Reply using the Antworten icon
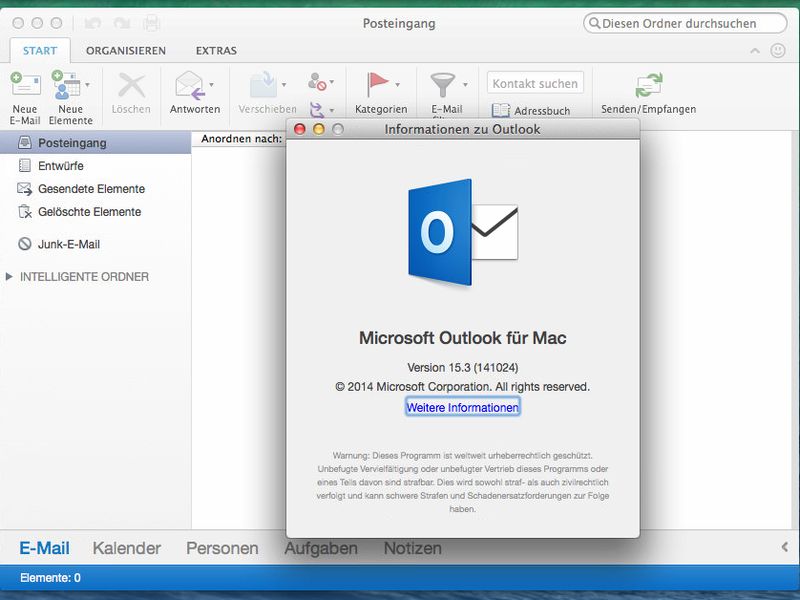The width and height of the screenshot is (800, 600). coord(190,85)
